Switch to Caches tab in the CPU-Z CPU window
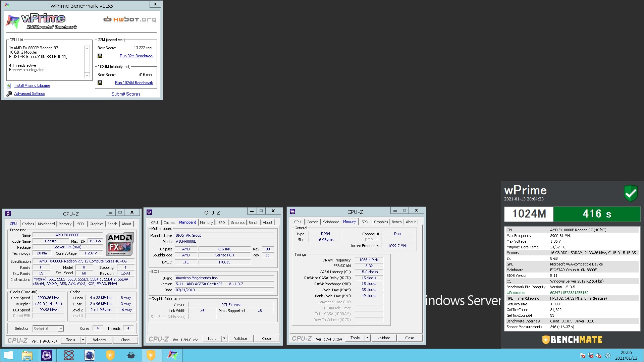This screenshot has height=362, width=644. pyautogui.click(x=28, y=224)
